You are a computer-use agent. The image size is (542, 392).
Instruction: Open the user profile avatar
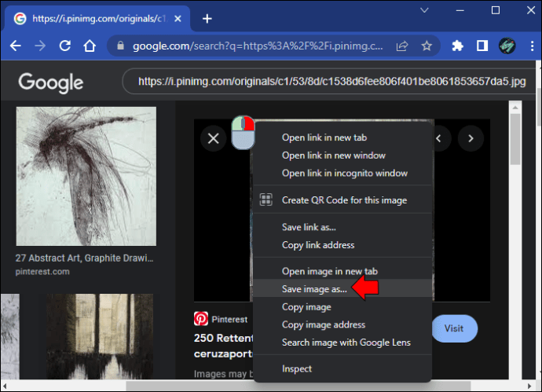point(507,46)
